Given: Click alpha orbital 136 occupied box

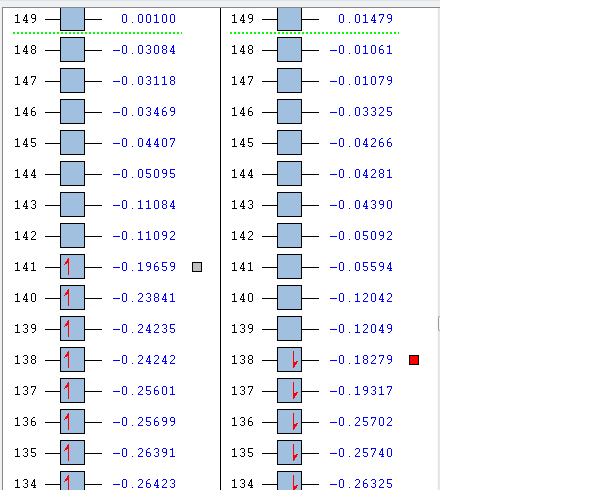Looking at the screenshot, I should click(x=72, y=421).
